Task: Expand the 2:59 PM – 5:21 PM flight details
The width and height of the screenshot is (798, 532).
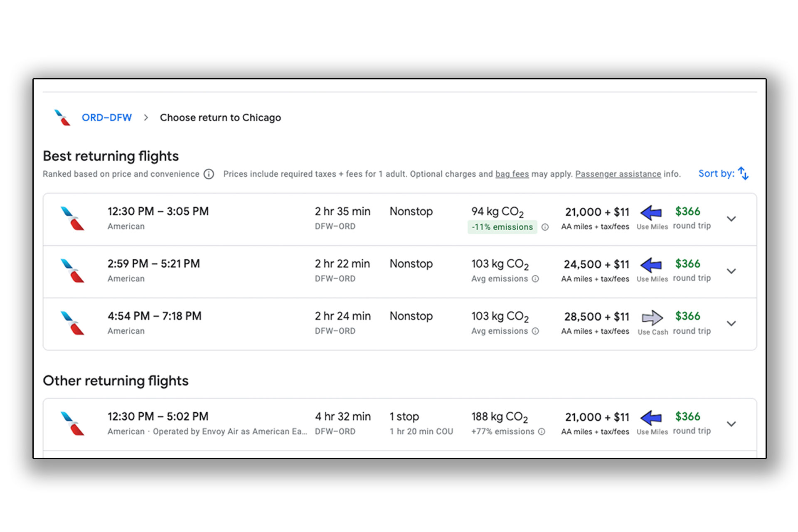Action: [x=731, y=271]
